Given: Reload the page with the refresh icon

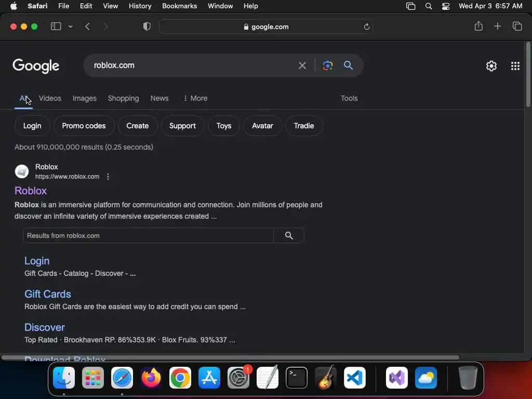Looking at the screenshot, I should click(366, 26).
